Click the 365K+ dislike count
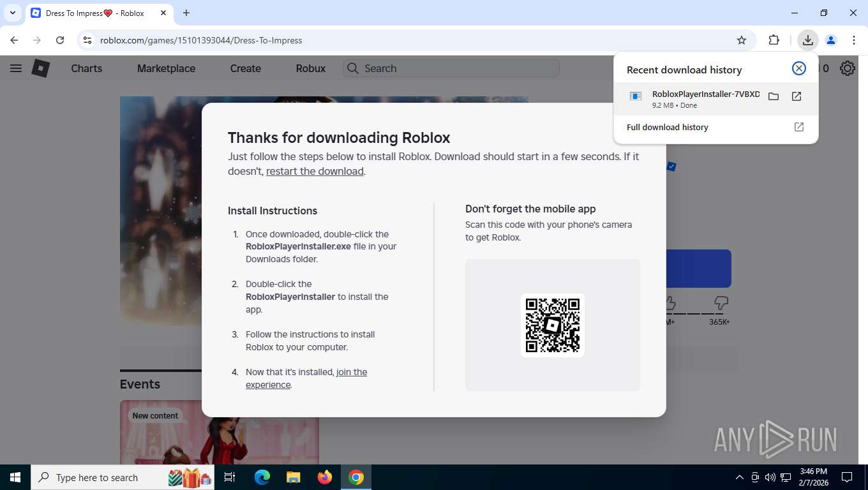The width and height of the screenshot is (868, 490). (719, 322)
